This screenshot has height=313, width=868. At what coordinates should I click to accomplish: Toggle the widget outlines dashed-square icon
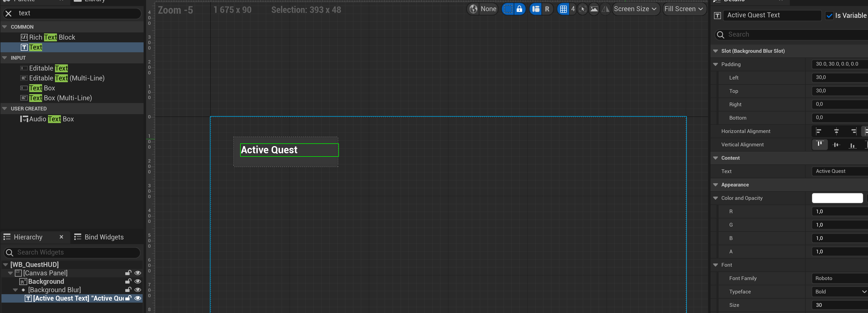[508, 9]
